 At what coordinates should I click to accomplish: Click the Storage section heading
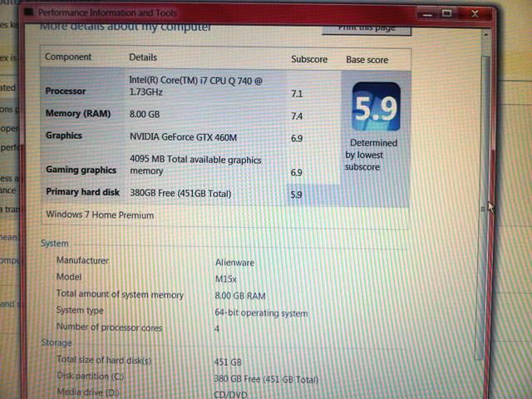click(57, 342)
